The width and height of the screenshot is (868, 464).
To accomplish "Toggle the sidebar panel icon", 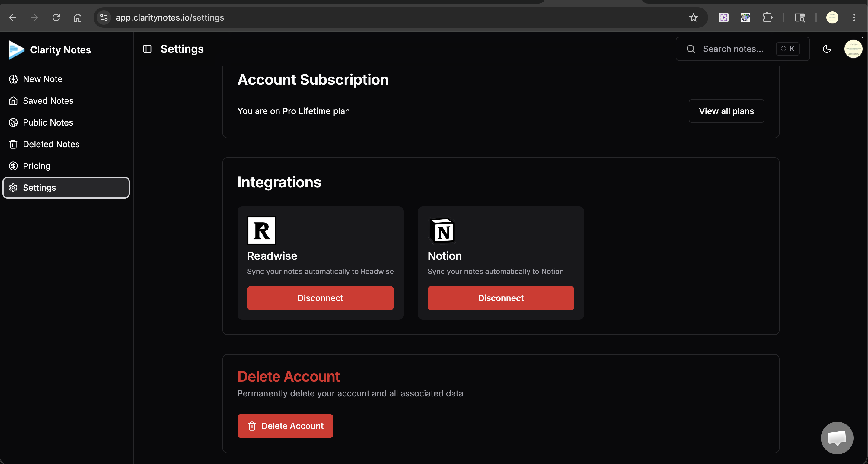I will pyautogui.click(x=147, y=49).
